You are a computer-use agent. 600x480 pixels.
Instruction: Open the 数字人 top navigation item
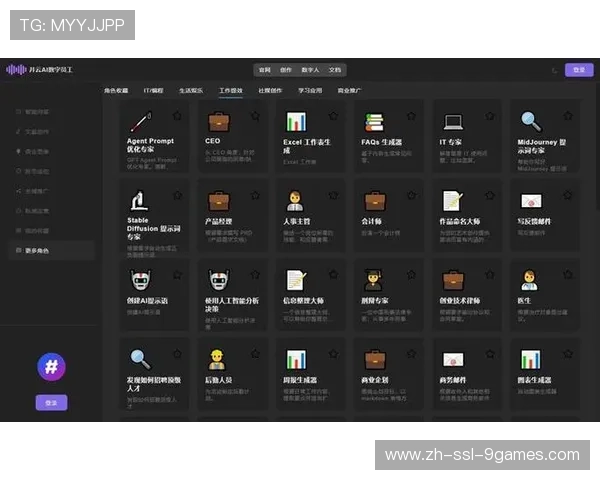311,70
